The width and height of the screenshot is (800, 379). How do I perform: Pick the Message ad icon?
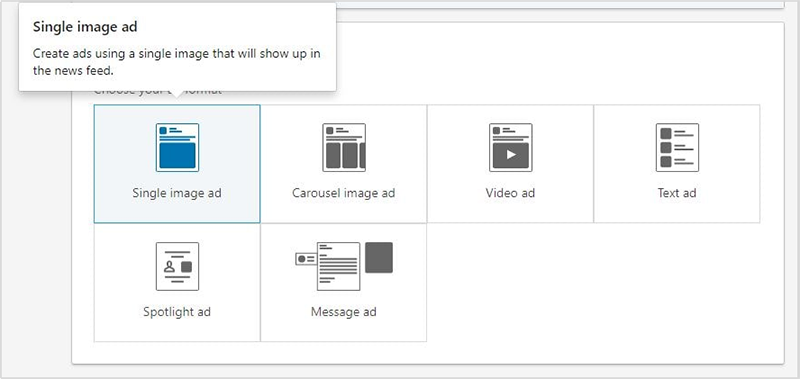click(x=344, y=266)
